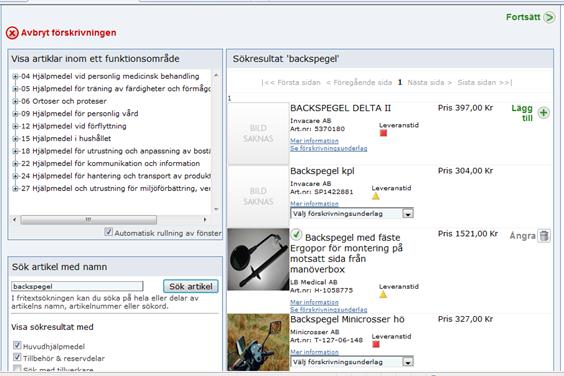Click the Backspegel med fäste product photo
The width and height of the screenshot is (564, 376).
pyautogui.click(x=258, y=259)
